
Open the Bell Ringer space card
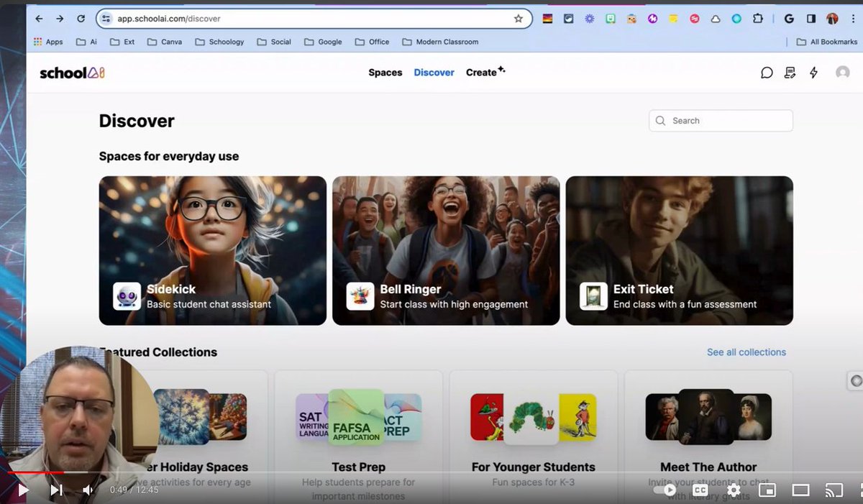446,251
